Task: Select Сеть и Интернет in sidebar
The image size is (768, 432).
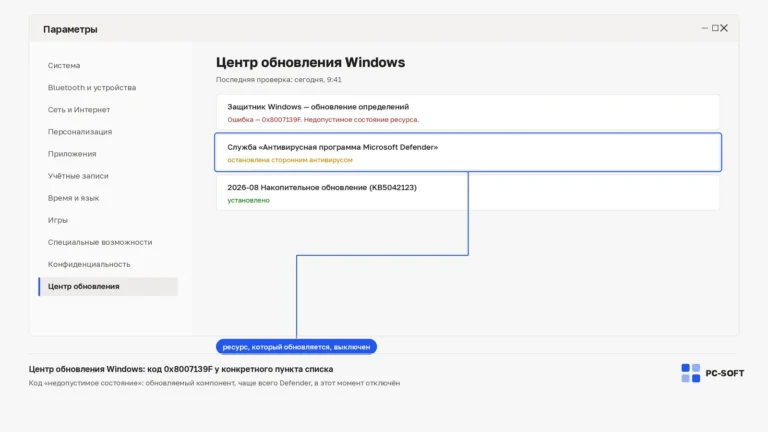Action: [79, 110]
